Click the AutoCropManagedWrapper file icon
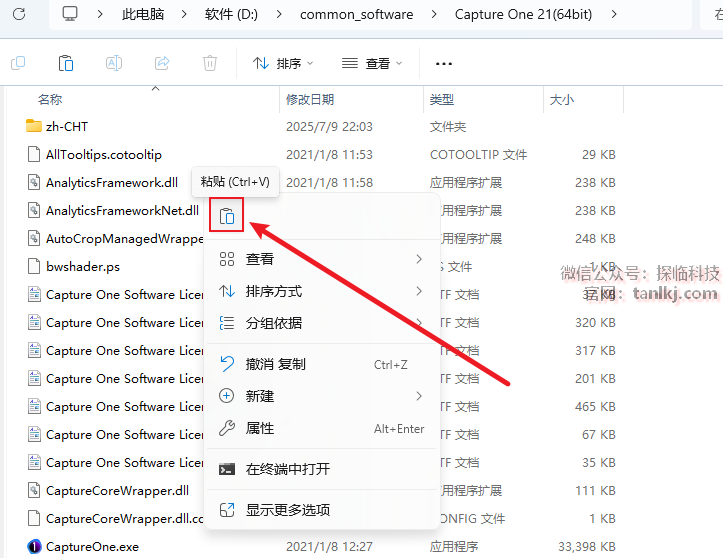Viewport: 723px width, 558px height. [x=34, y=238]
